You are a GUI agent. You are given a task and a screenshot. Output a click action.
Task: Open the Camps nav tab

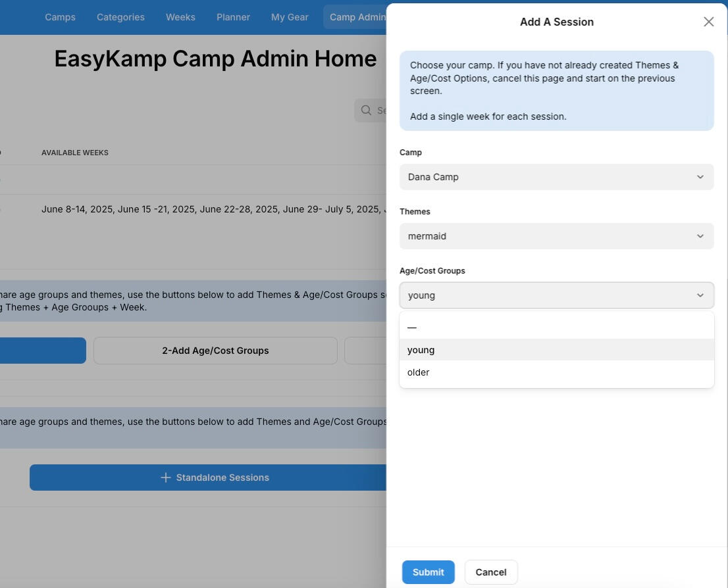coord(60,17)
